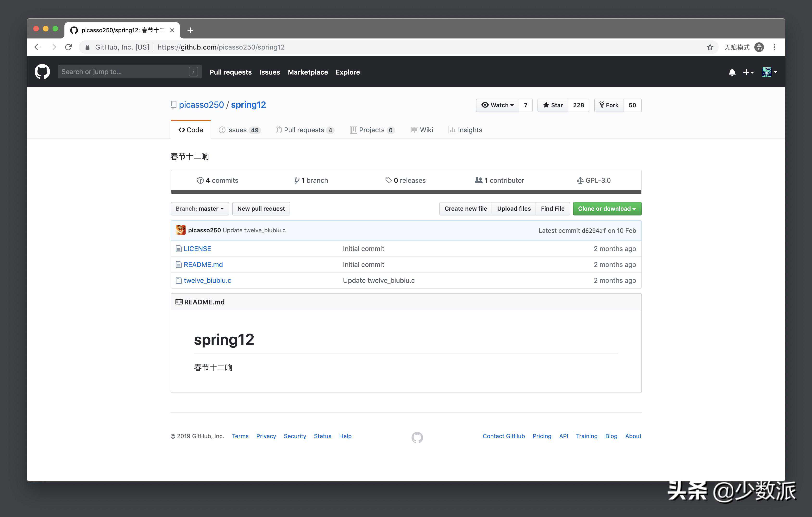Viewport: 812px width, 517px height.
Task: Reload the page with refresh icon
Action: point(69,47)
